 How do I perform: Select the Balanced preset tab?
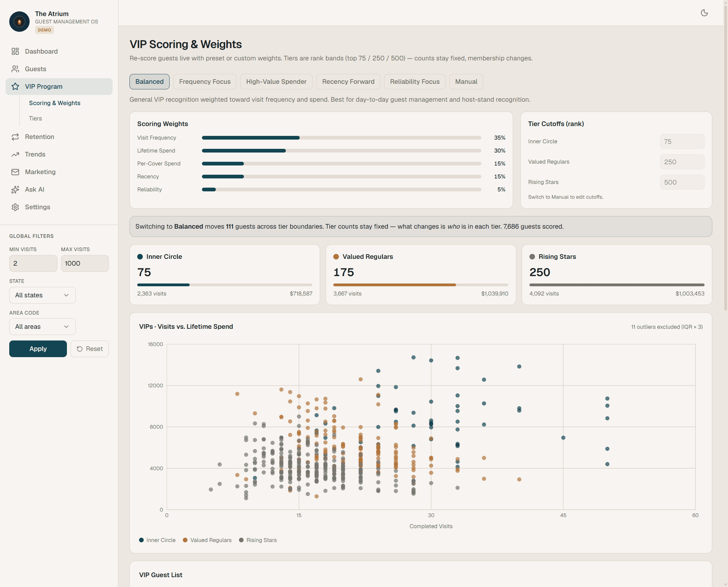[150, 81]
